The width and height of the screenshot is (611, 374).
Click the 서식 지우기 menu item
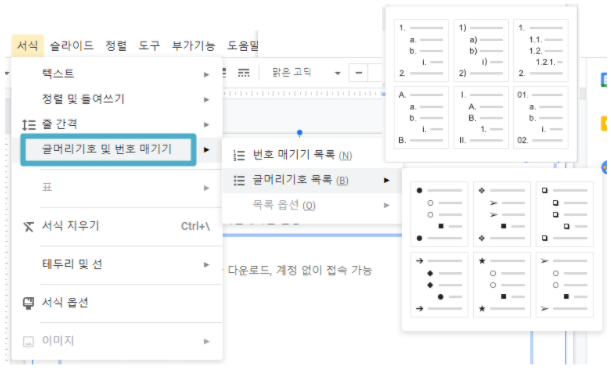[x=117, y=226]
